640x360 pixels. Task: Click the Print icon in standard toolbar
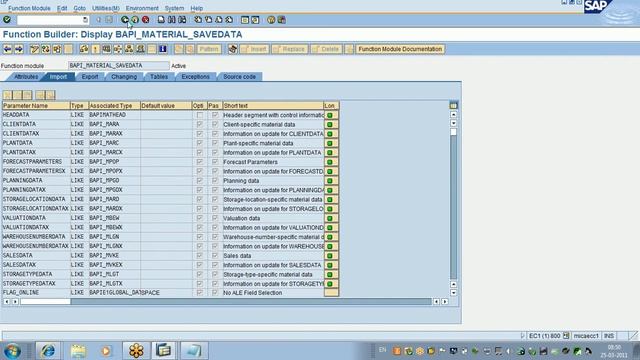(x=161, y=20)
